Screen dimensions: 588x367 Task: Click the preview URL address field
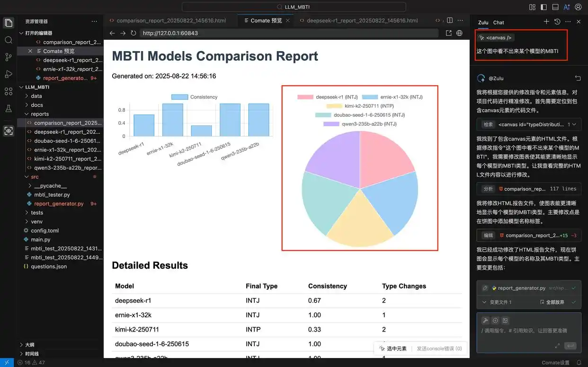point(289,33)
